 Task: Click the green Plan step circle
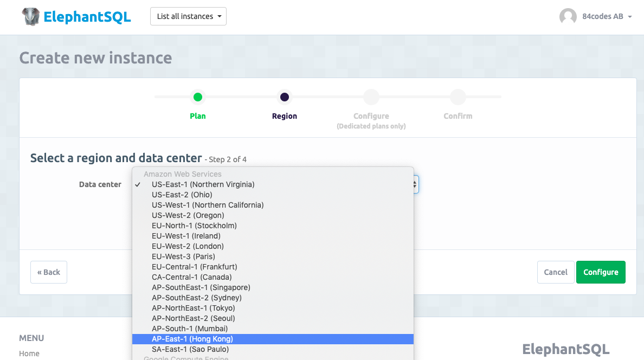[x=198, y=98]
